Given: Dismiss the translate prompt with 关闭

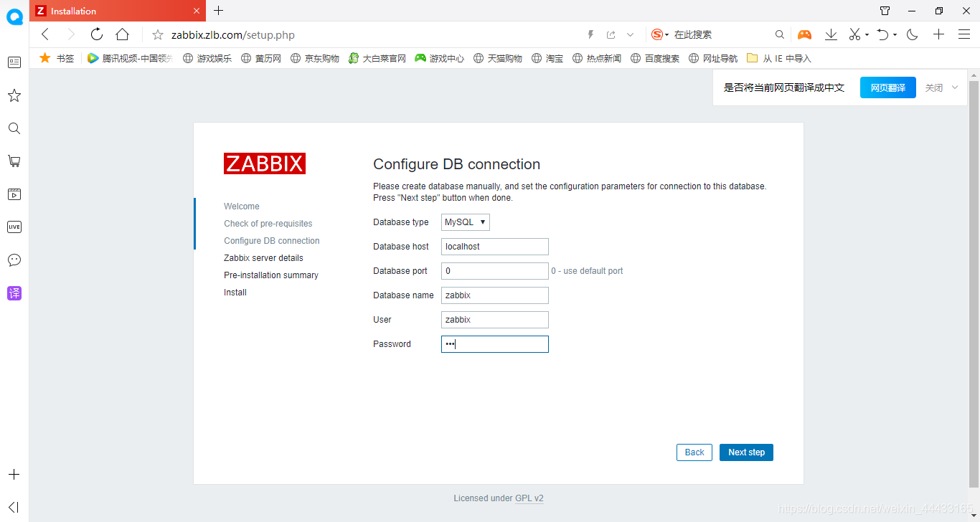Looking at the screenshot, I should click(x=933, y=87).
